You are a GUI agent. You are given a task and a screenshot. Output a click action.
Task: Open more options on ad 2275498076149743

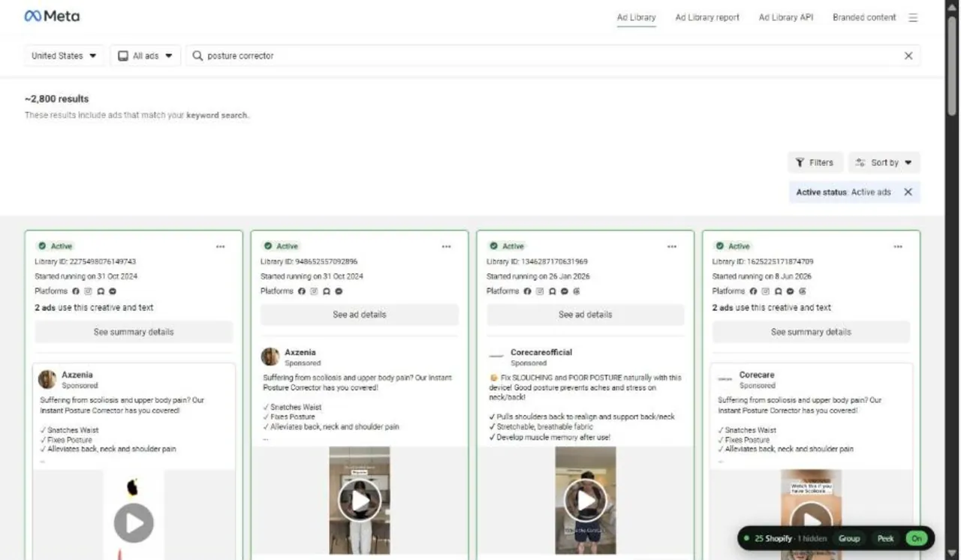[220, 246]
